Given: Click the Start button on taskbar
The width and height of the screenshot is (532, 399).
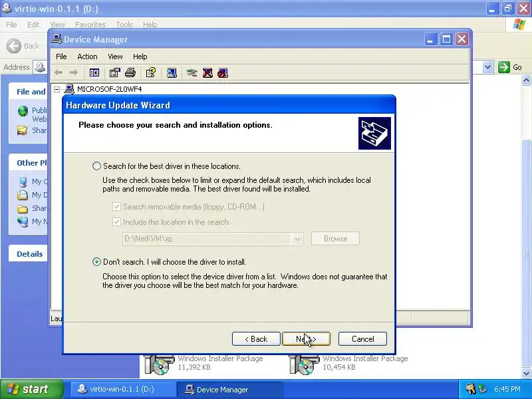Looking at the screenshot, I should (32, 389).
